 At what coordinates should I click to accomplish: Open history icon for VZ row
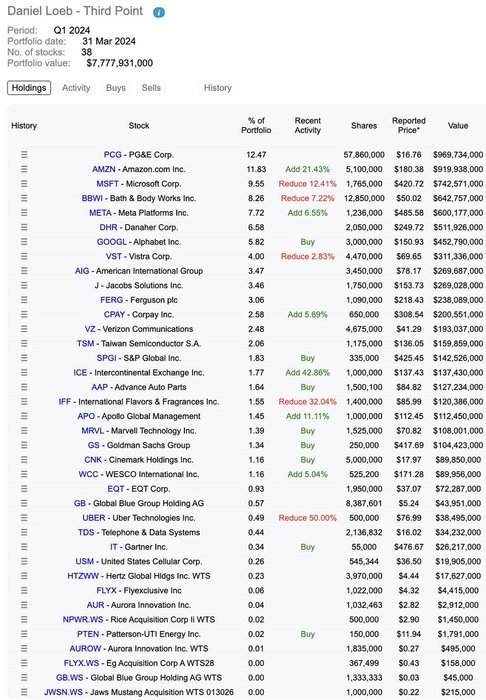click(x=24, y=329)
